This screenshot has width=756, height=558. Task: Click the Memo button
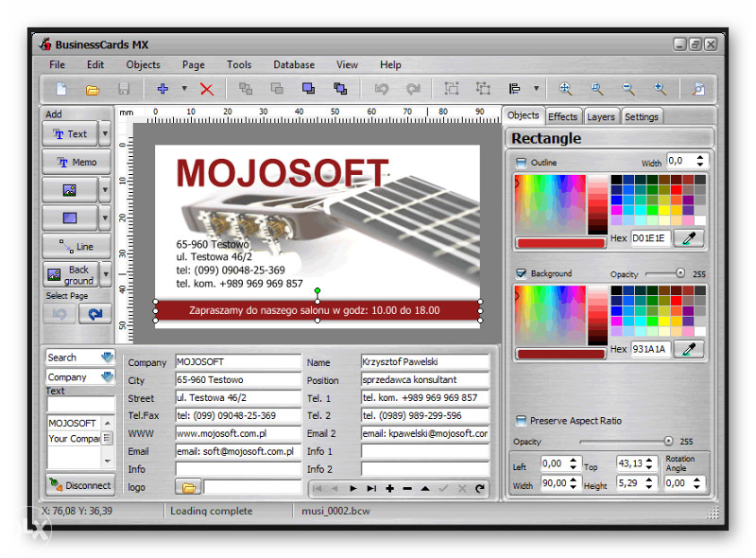point(77,162)
